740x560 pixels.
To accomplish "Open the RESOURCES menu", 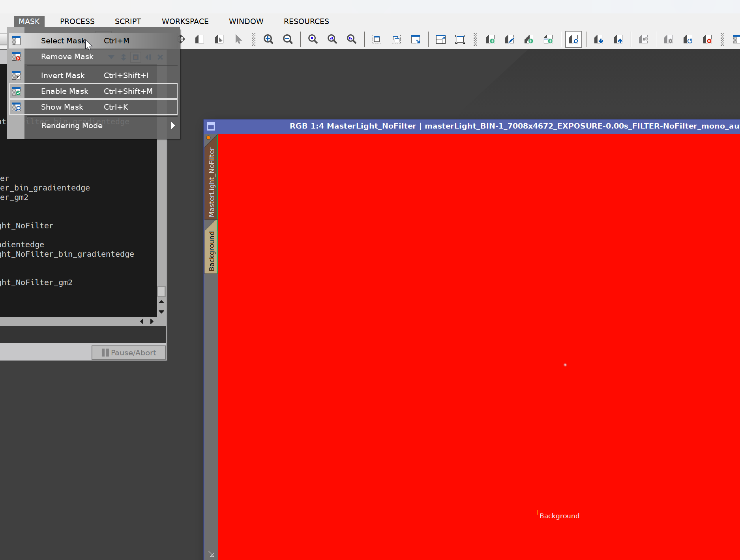I will click(x=306, y=21).
